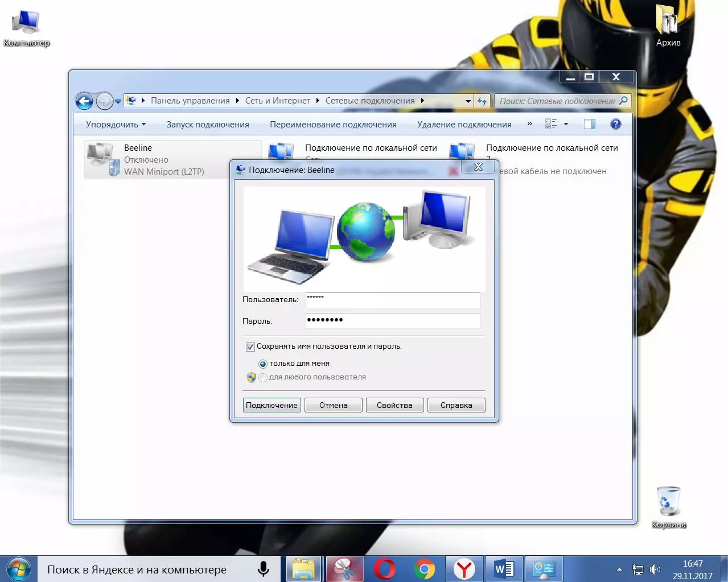Open Word from the taskbar

[504, 569]
